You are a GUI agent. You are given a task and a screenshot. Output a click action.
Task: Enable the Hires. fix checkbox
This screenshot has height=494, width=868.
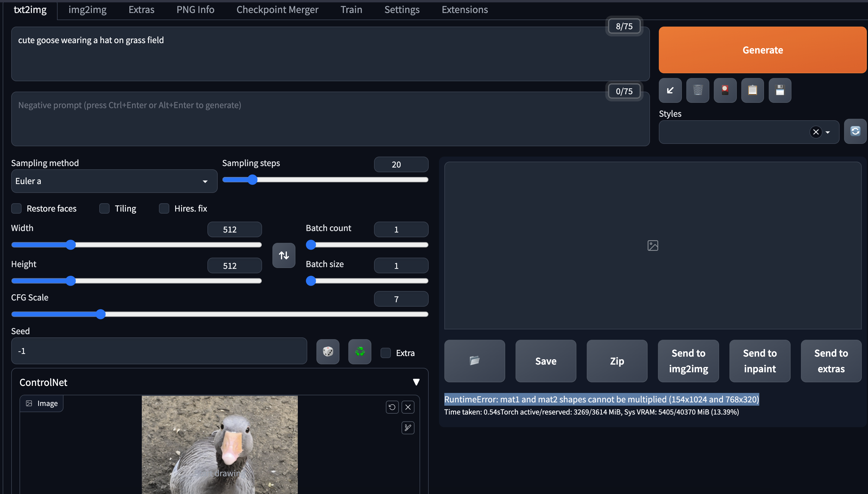(164, 208)
